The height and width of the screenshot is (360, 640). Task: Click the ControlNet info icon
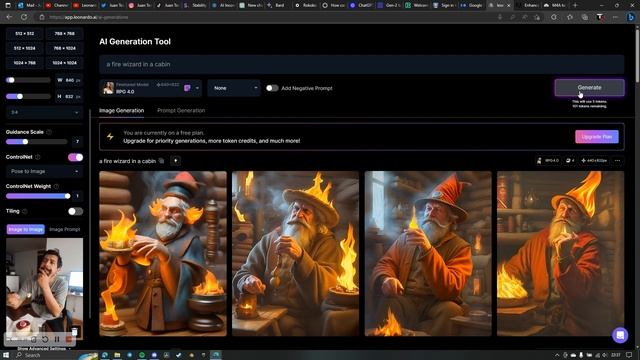[x=38, y=157]
